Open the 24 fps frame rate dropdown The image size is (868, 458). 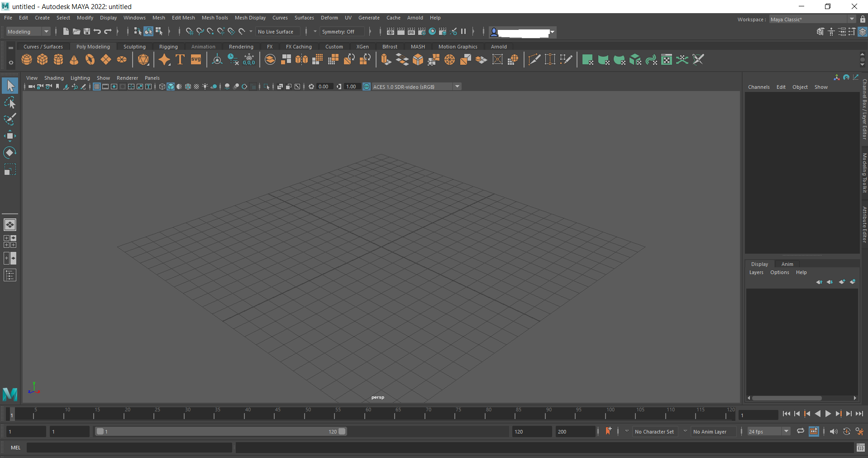pos(768,431)
